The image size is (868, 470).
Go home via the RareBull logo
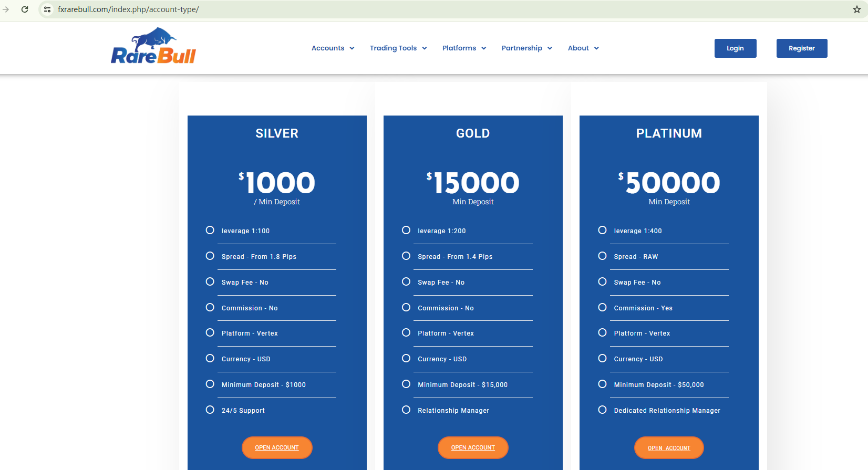pos(153,46)
